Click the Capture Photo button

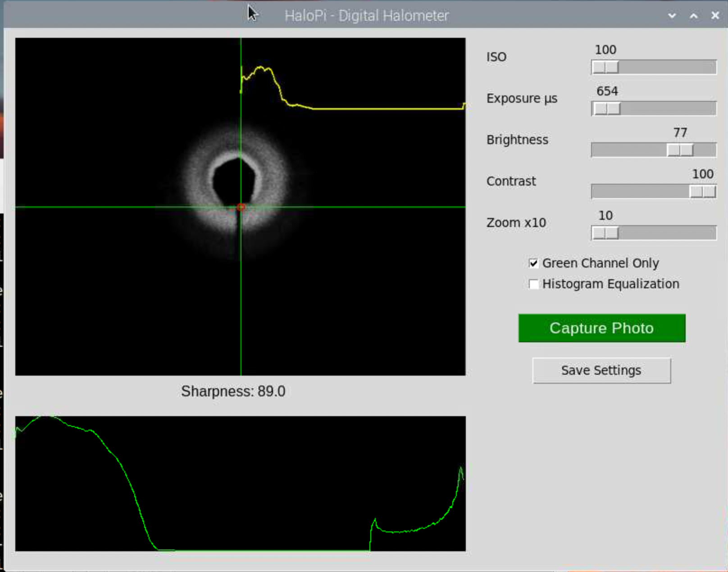click(x=602, y=328)
